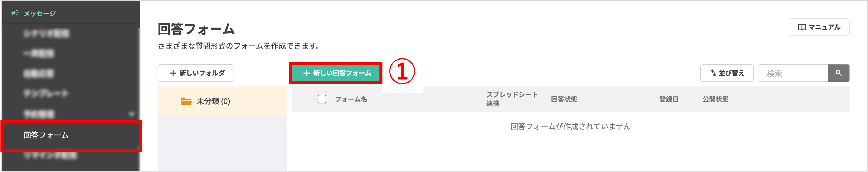Open 回答フォーム in the sidebar

coord(46,135)
